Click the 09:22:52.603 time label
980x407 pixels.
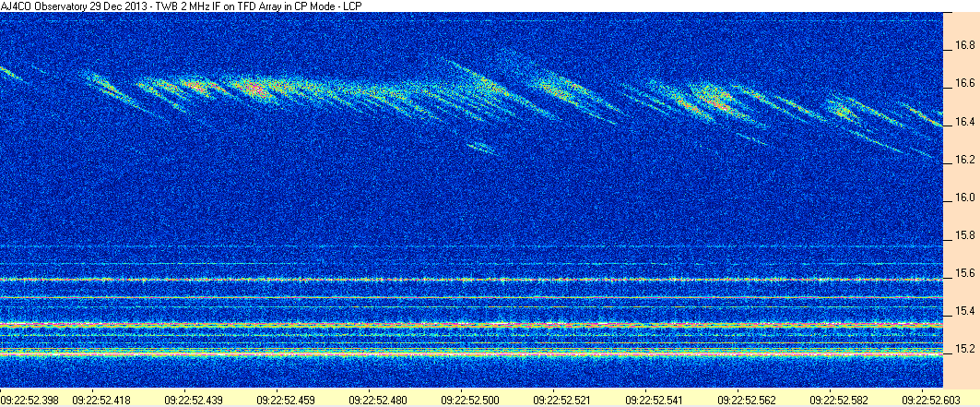click(x=931, y=399)
